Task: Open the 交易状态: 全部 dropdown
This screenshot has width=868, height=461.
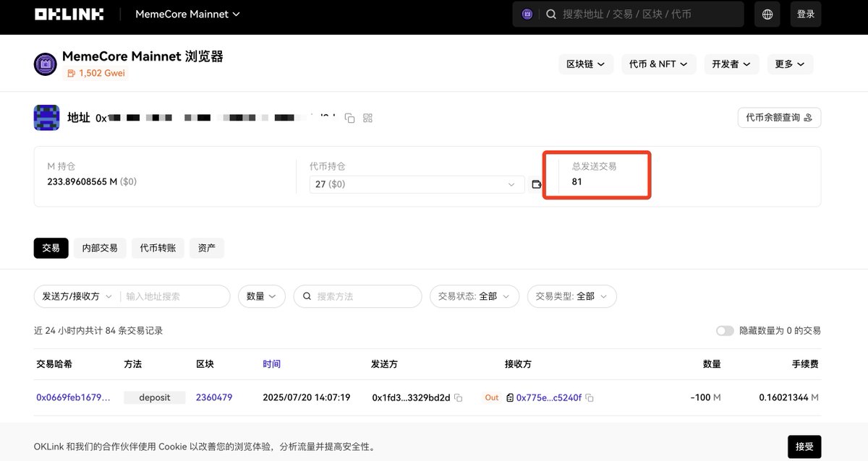Action: tap(475, 296)
